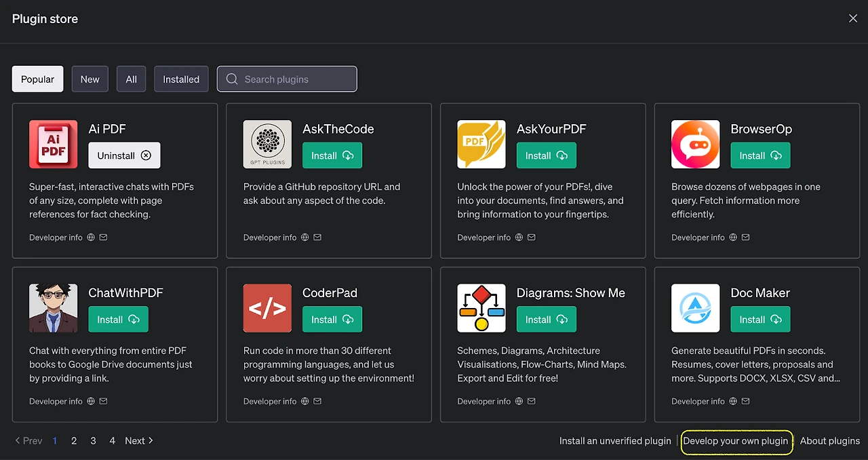Click the AskTheCode plugin logo
This screenshot has height=460, width=868.
point(267,145)
